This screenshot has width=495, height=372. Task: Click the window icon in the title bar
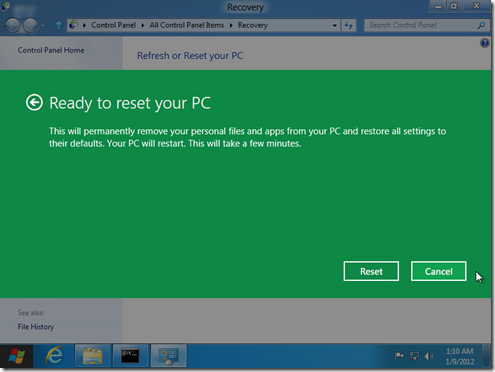click(5, 7)
